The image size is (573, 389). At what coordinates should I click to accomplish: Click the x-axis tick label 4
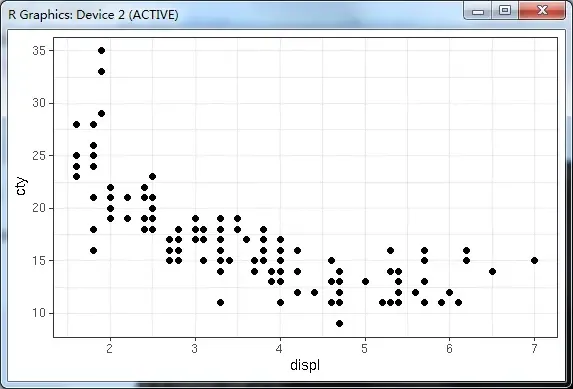(x=280, y=349)
